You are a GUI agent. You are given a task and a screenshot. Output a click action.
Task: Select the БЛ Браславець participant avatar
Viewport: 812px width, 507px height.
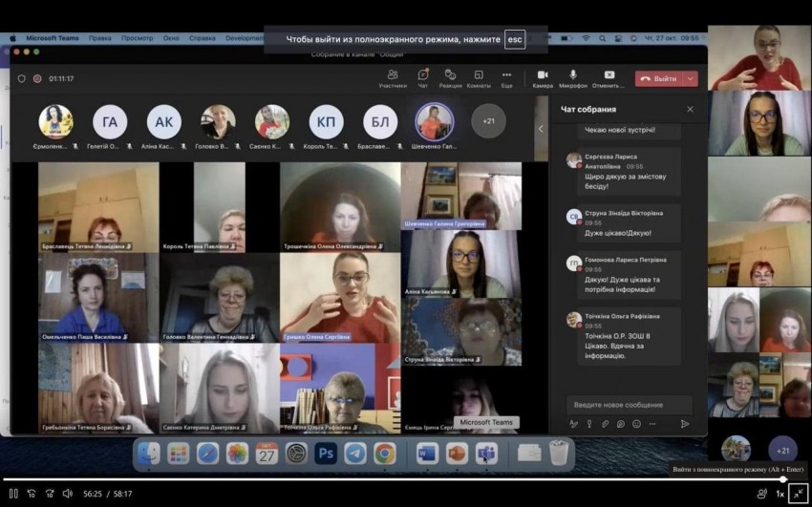[380, 121]
